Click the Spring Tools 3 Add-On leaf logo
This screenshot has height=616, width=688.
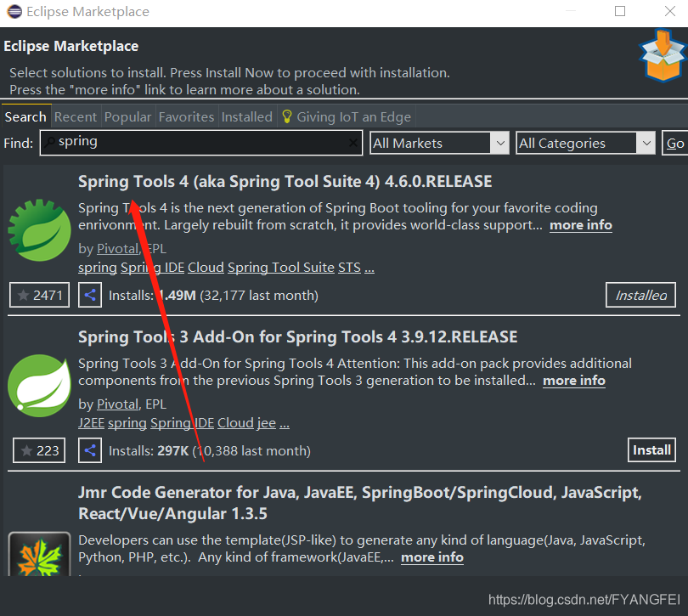click(x=39, y=386)
